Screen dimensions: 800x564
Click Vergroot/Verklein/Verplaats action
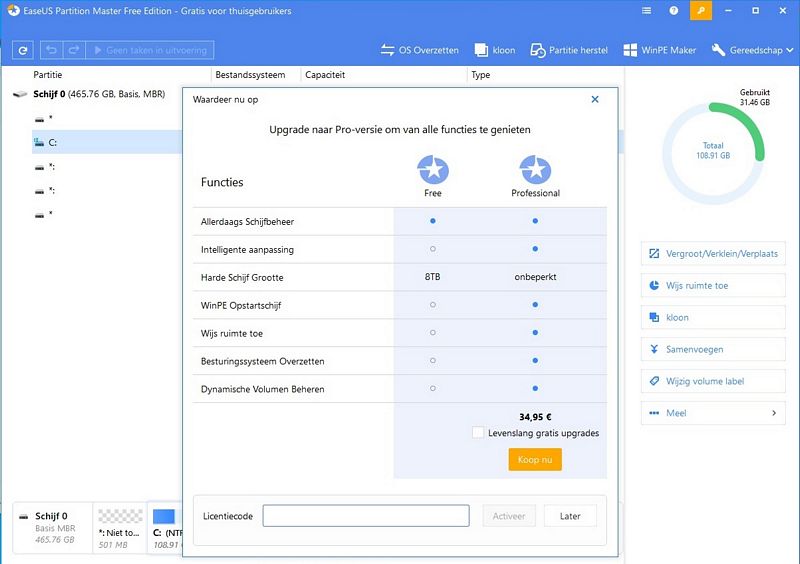click(x=713, y=254)
